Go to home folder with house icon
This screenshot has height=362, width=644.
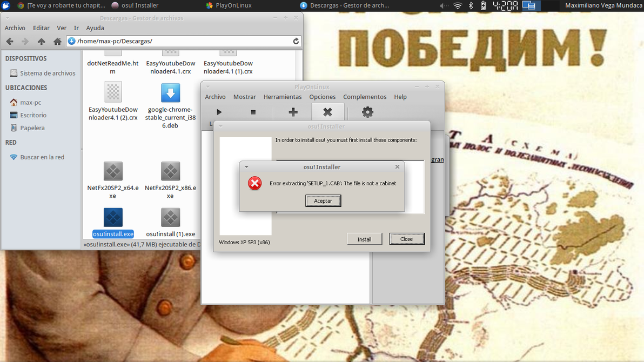point(57,41)
